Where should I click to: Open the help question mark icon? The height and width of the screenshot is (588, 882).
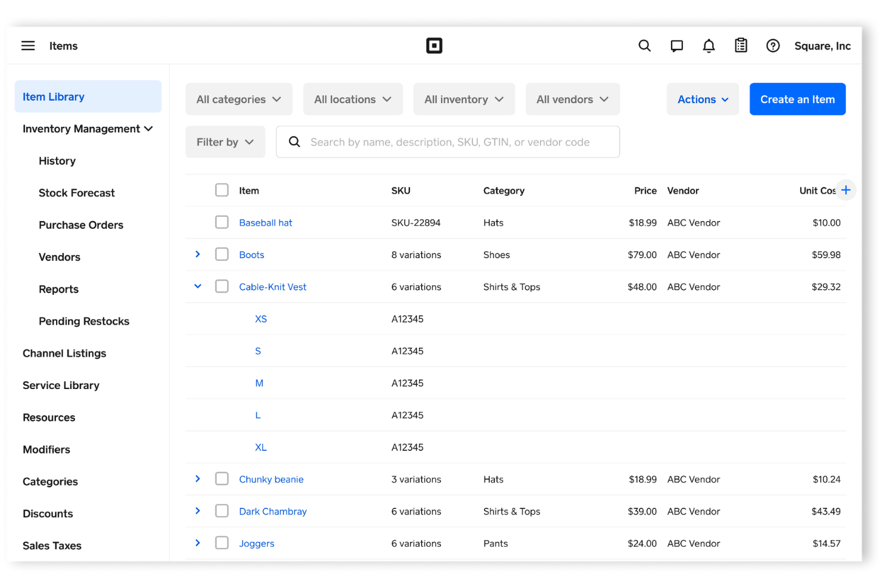pyautogui.click(x=773, y=46)
